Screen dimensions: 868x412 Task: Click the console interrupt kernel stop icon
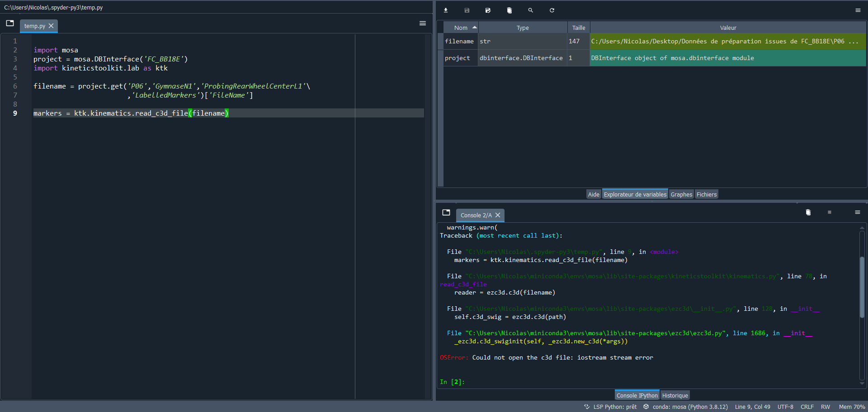pyautogui.click(x=830, y=212)
